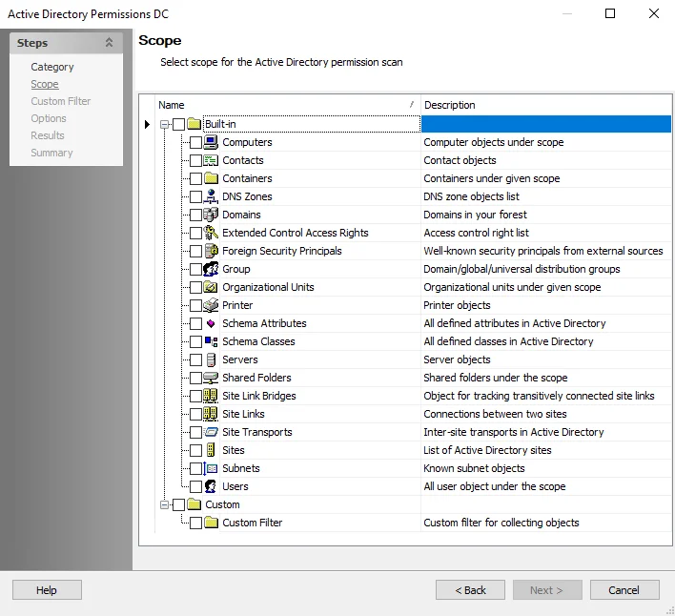Click the Next button

547,589
